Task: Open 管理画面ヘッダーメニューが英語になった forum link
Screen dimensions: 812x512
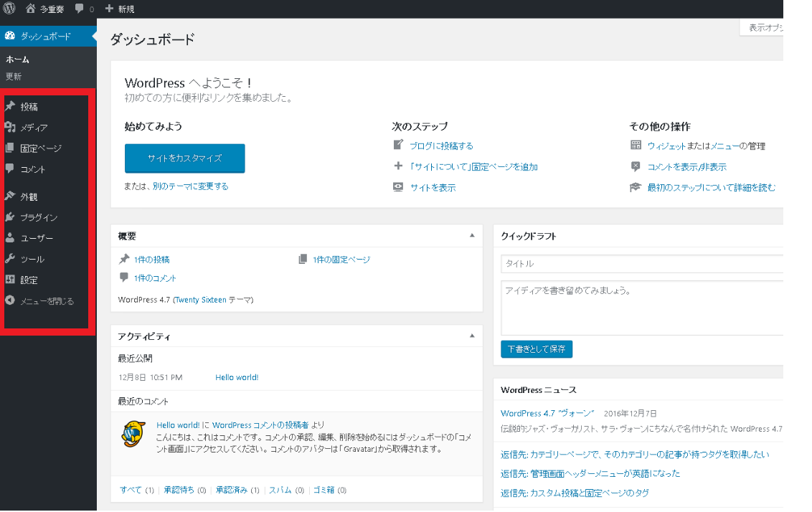Action: 590,473
